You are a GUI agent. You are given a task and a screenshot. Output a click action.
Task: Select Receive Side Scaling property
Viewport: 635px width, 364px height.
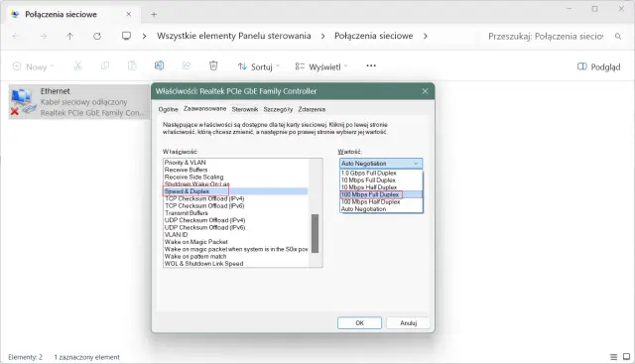click(x=194, y=177)
